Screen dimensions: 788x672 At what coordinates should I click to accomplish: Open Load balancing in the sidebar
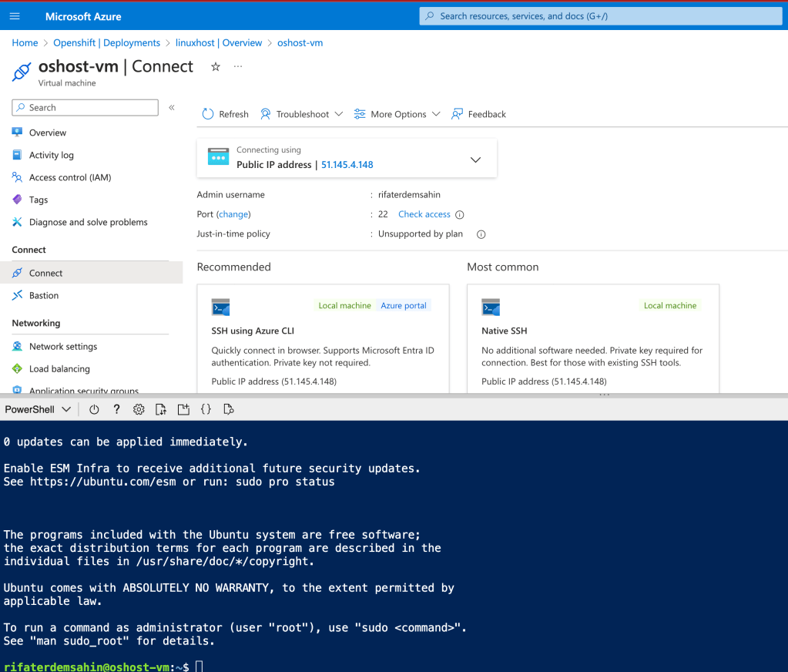(x=59, y=369)
